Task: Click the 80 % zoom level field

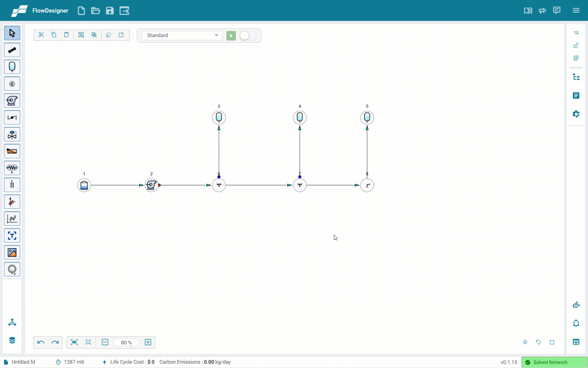Action: 126,342
